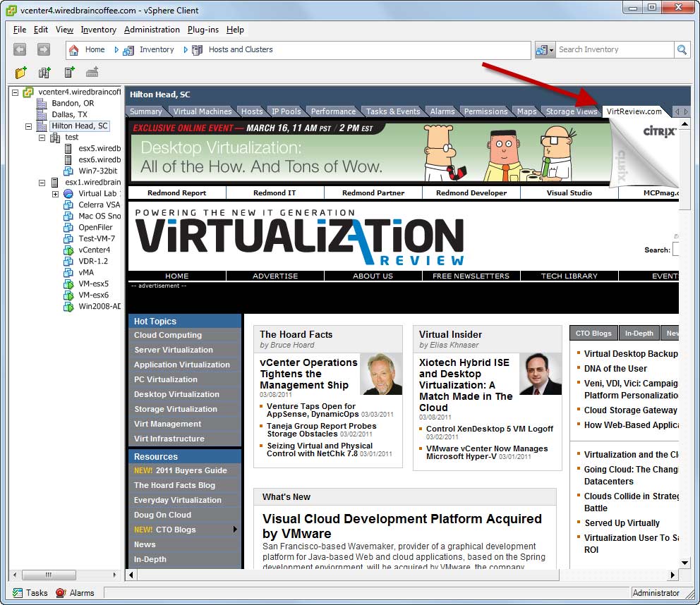Switch to the Performance tab
700x605 pixels.
pos(334,111)
